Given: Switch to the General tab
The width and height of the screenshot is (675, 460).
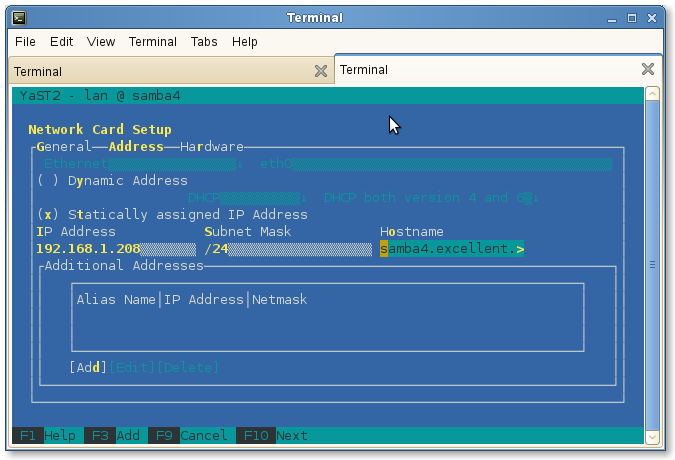Looking at the screenshot, I should [64, 147].
